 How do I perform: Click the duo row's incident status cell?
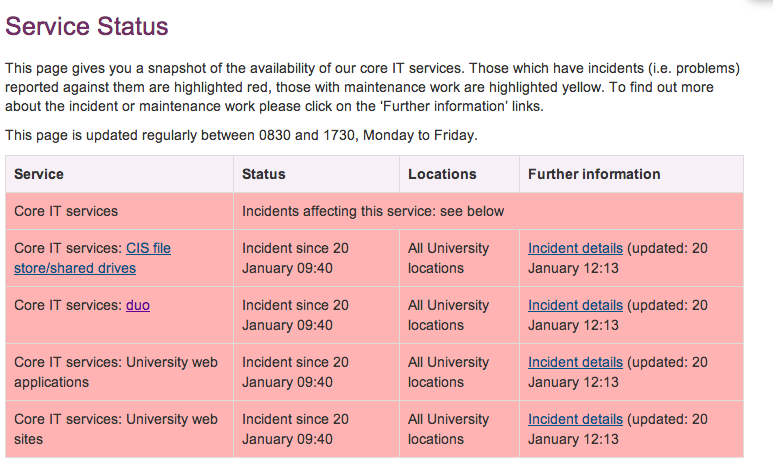pyautogui.click(x=295, y=315)
